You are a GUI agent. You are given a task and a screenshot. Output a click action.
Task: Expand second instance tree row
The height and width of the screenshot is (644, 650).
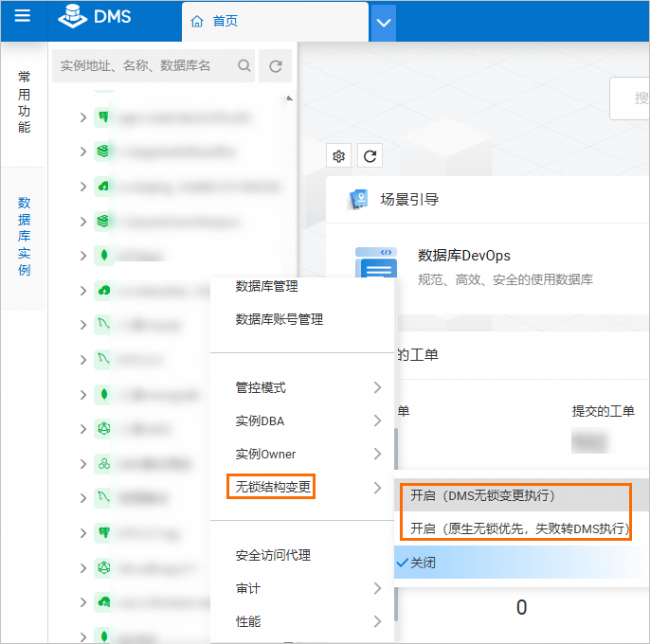click(x=83, y=152)
